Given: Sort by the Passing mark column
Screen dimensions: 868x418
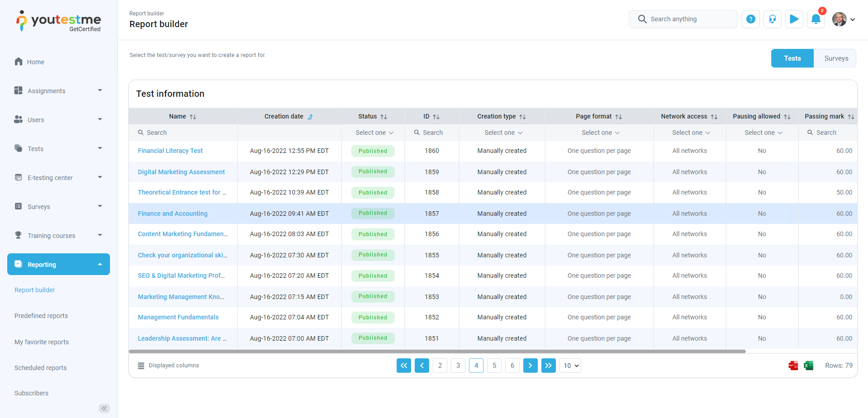Looking at the screenshot, I should coord(850,117).
